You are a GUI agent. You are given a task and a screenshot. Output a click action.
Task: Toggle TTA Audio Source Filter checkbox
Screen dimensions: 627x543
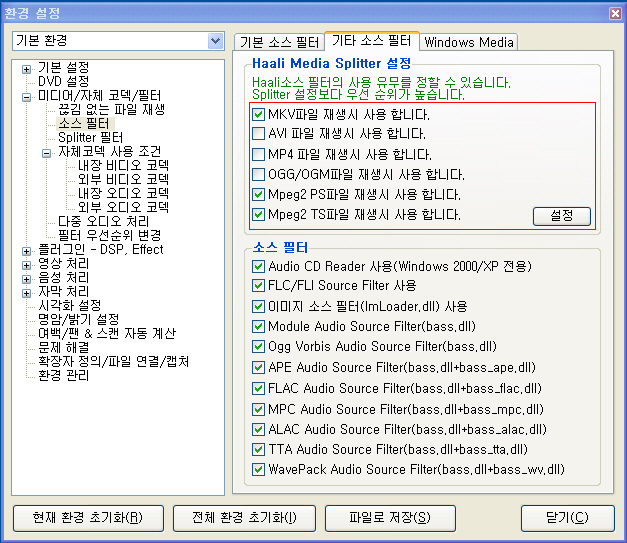258,449
